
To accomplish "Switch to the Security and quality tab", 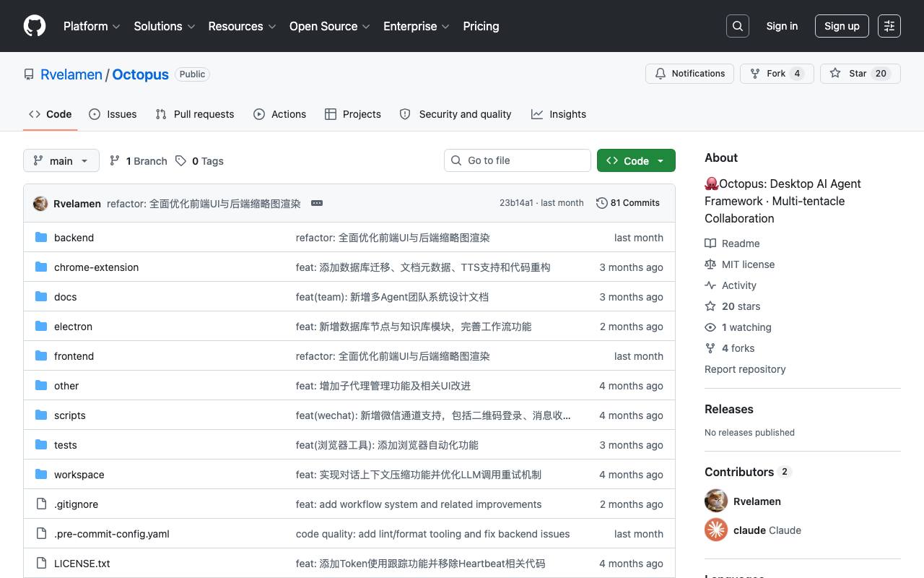I will click(x=456, y=114).
